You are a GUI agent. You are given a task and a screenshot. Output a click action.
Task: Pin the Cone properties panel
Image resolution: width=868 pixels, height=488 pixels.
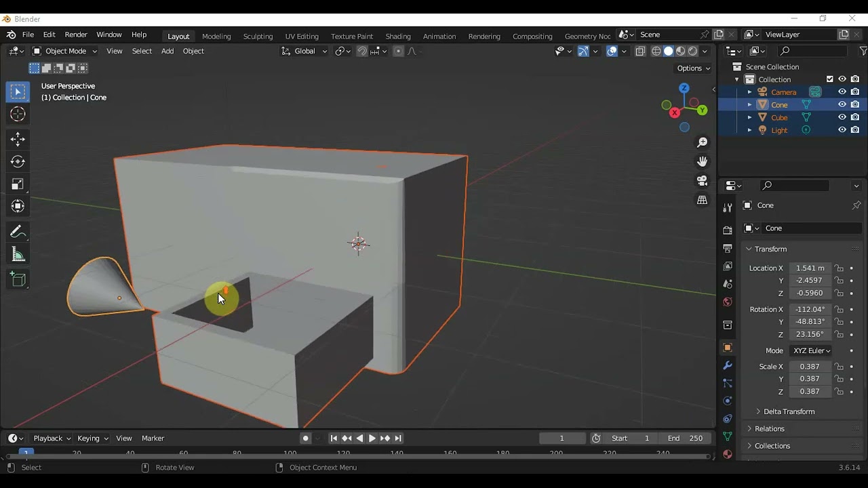pos(856,205)
